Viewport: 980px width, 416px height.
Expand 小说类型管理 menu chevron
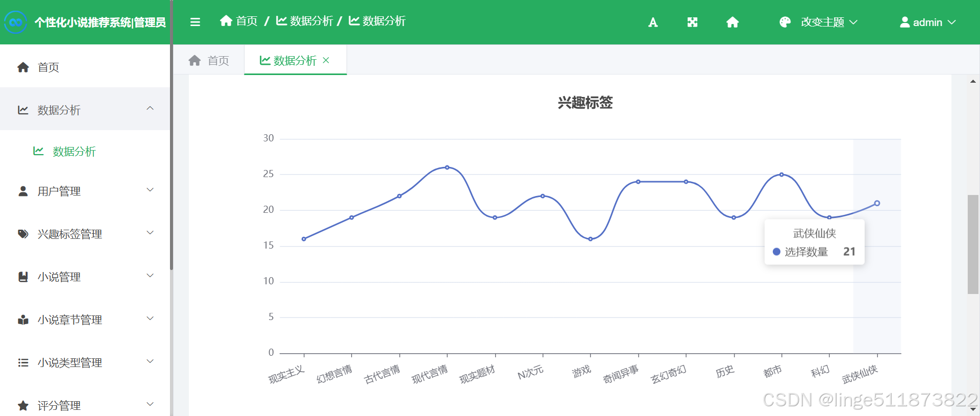150,361
